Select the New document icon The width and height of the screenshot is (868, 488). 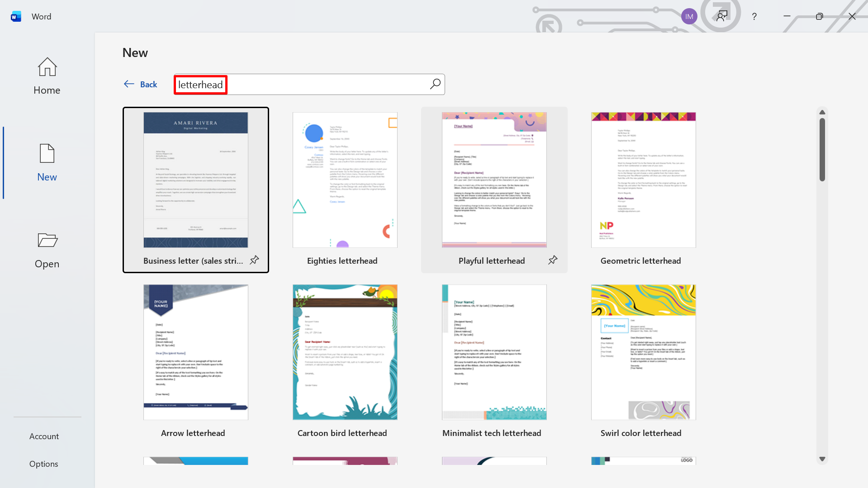[47, 153]
